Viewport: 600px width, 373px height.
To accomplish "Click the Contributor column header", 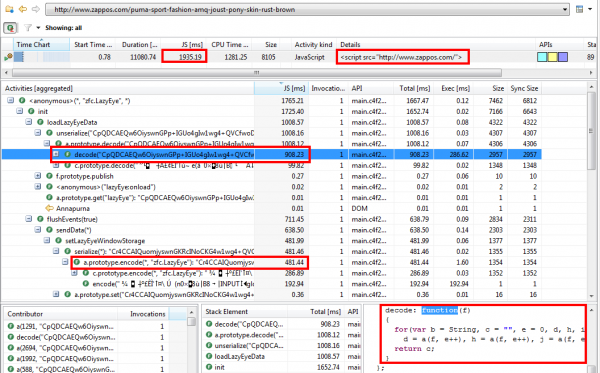I will pyautogui.click(x=60, y=313).
